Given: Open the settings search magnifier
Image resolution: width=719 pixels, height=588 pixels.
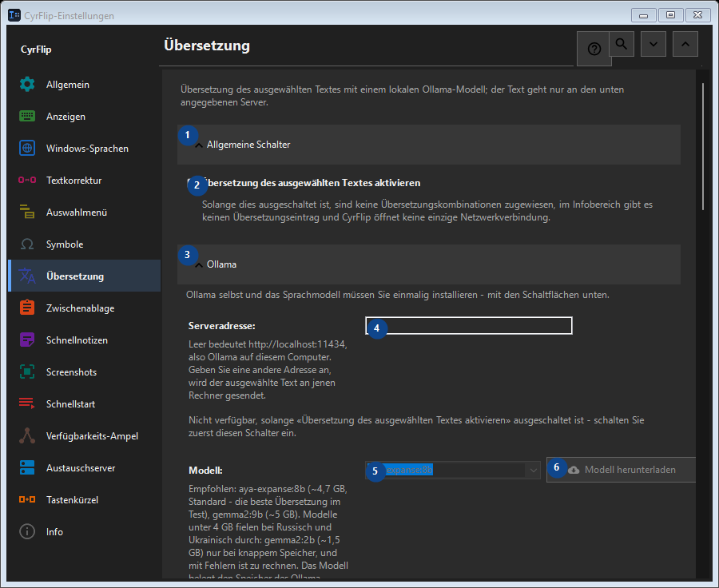Looking at the screenshot, I should 622,44.
